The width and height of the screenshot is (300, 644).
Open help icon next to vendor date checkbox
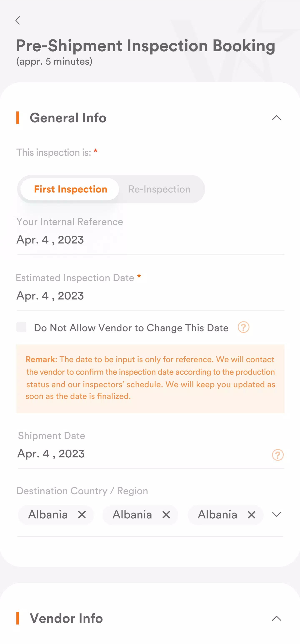[x=243, y=327]
